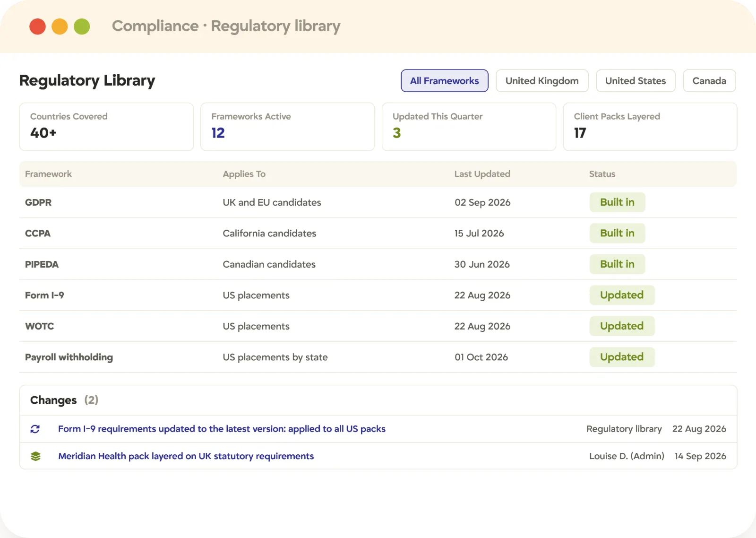The image size is (756, 538).
Task: Click the yellow minimize window dot
Action: click(60, 26)
